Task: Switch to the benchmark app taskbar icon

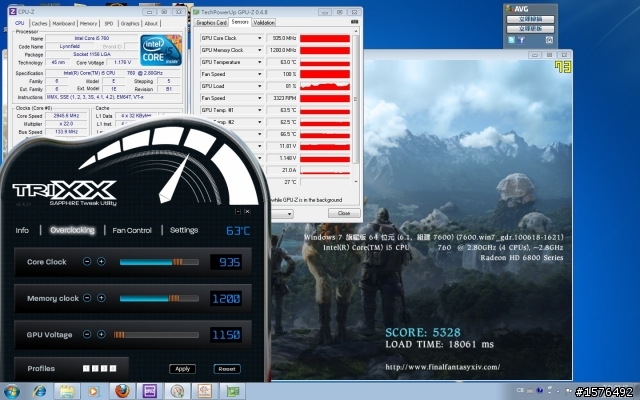Action: pyautogui.click(x=204, y=391)
